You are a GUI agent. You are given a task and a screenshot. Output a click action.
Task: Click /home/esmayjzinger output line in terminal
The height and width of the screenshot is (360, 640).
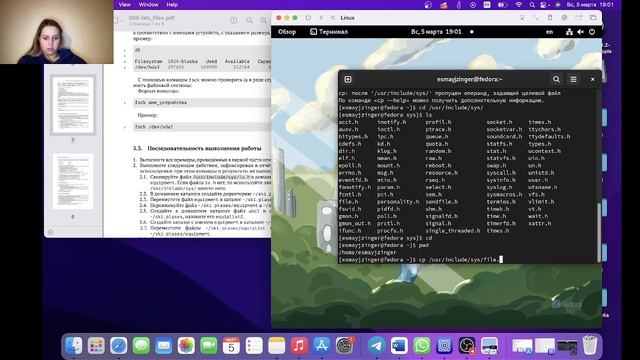tap(367, 252)
